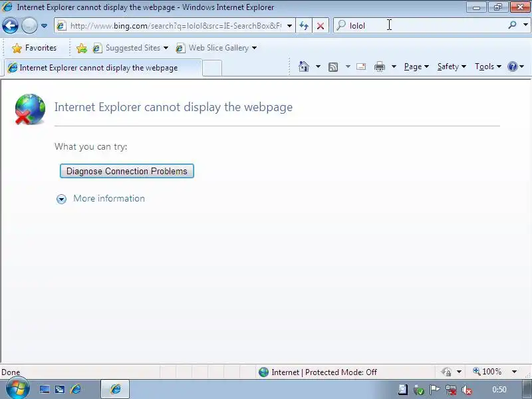Expand the Home button dropdown arrow
The image size is (532, 399).
(x=318, y=66)
